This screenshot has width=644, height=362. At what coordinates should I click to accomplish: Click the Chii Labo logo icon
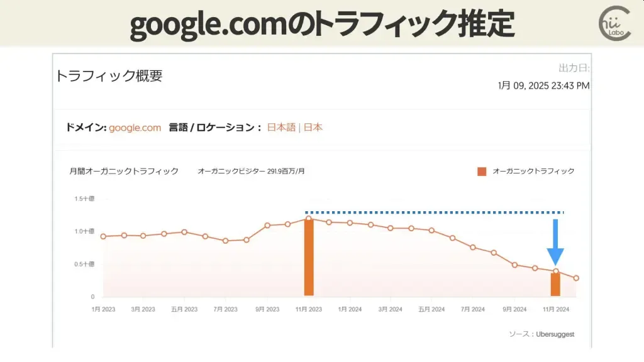615,23
